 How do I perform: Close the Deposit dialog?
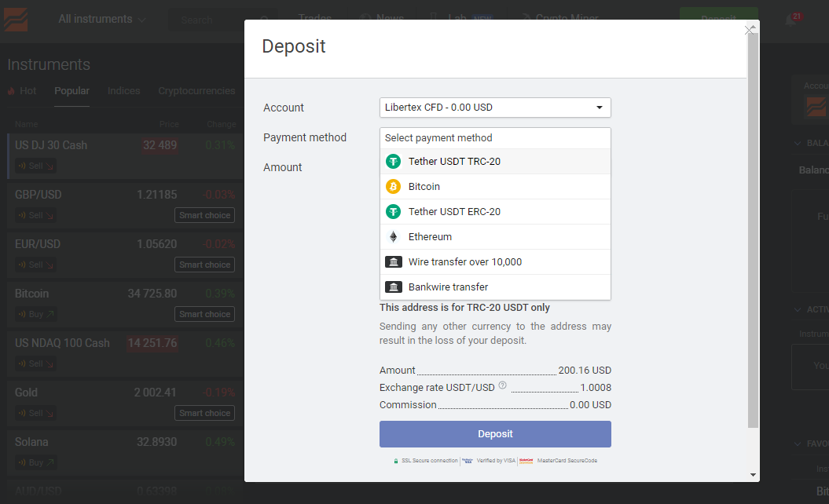[749, 30]
